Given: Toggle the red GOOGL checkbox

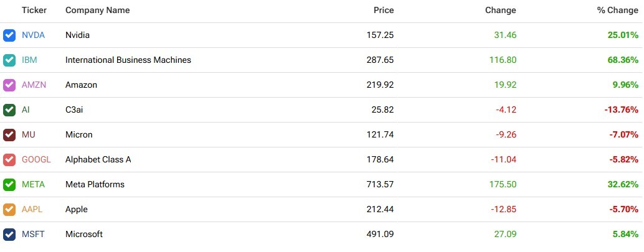Looking at the screenshot, I should click(x=9, y=160).
